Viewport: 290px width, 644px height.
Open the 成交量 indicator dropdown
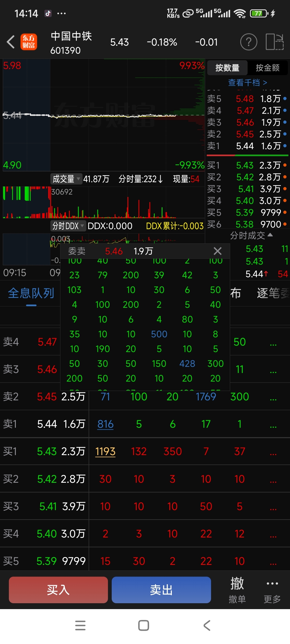click(66, 179)
